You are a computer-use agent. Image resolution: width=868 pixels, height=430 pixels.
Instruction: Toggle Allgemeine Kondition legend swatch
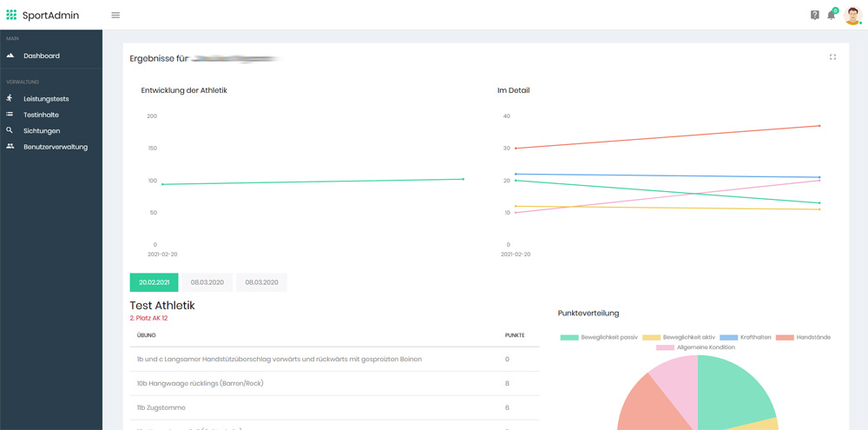(665, 347)
